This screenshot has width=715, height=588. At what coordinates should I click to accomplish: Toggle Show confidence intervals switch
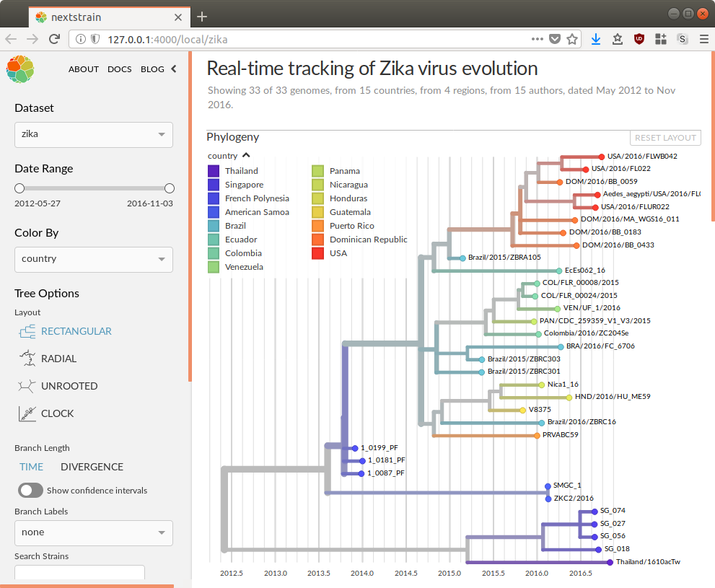coord(30,490)
